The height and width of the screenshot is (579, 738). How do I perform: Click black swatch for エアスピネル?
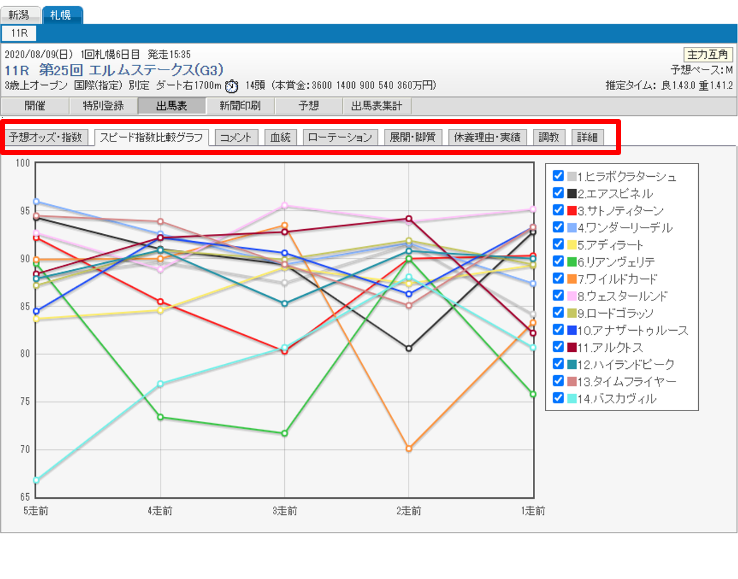click(x=572, y=193)
